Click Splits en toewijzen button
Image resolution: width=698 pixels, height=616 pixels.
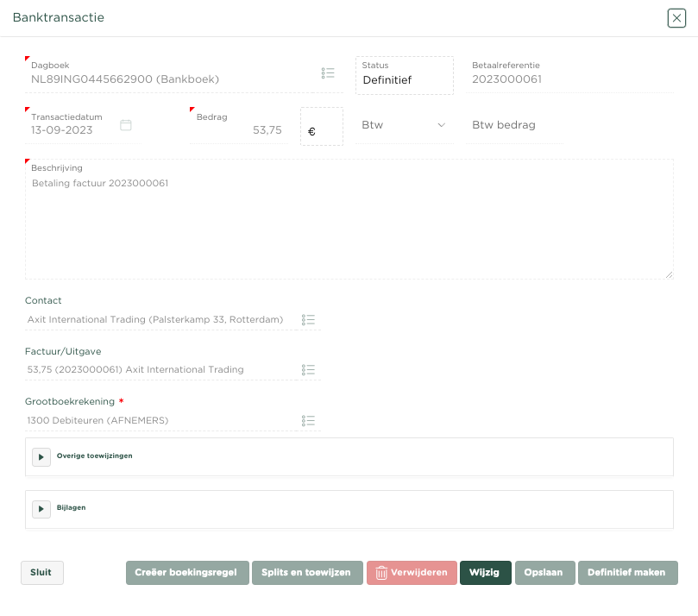(x=307, y=573)
